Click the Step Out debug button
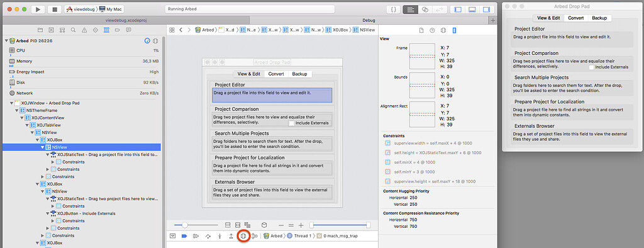644x248 pixels. click(231, 236)
